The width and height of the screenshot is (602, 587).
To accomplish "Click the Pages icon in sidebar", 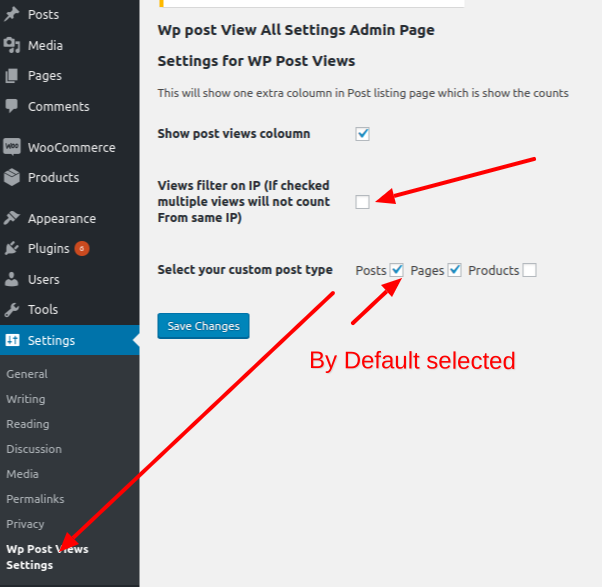I will (12, 75).
